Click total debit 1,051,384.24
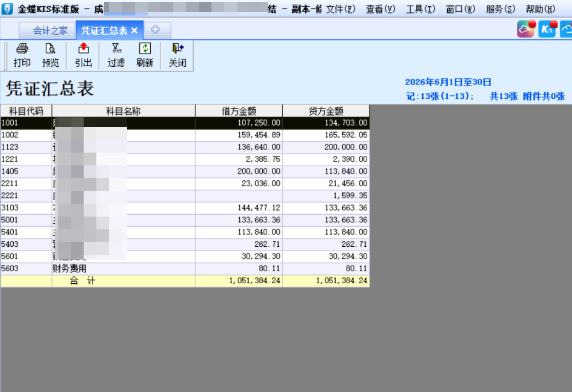 point(239,281)
